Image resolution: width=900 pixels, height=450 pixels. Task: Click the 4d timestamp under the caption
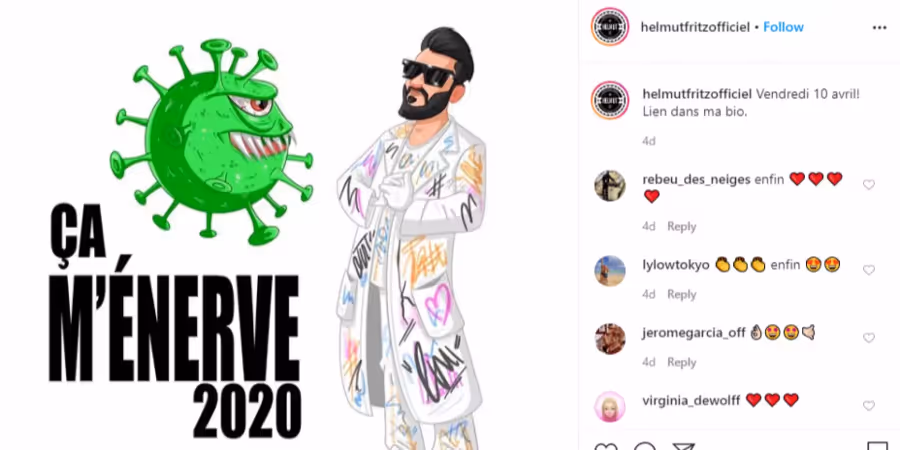[x=649, y=141]
